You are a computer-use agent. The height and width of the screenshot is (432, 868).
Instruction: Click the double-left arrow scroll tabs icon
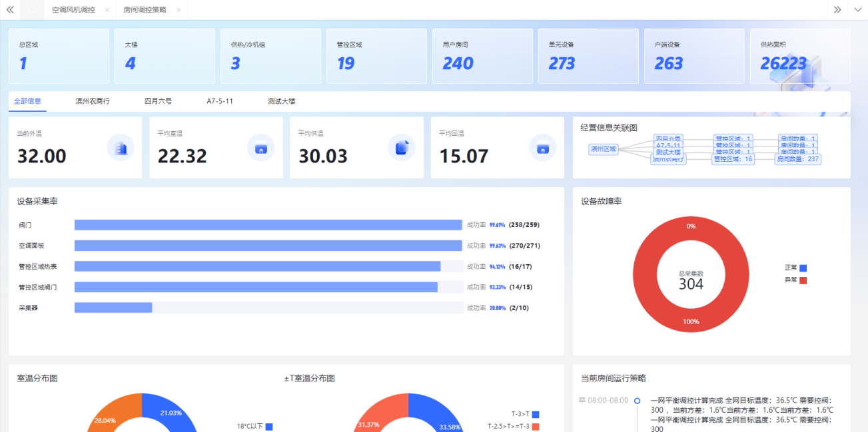coord(10,10)
